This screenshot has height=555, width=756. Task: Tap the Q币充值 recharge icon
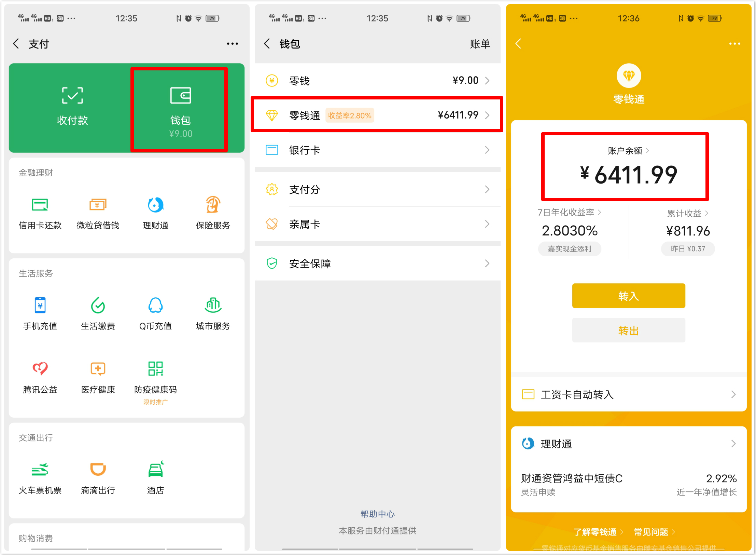[155, 313]
